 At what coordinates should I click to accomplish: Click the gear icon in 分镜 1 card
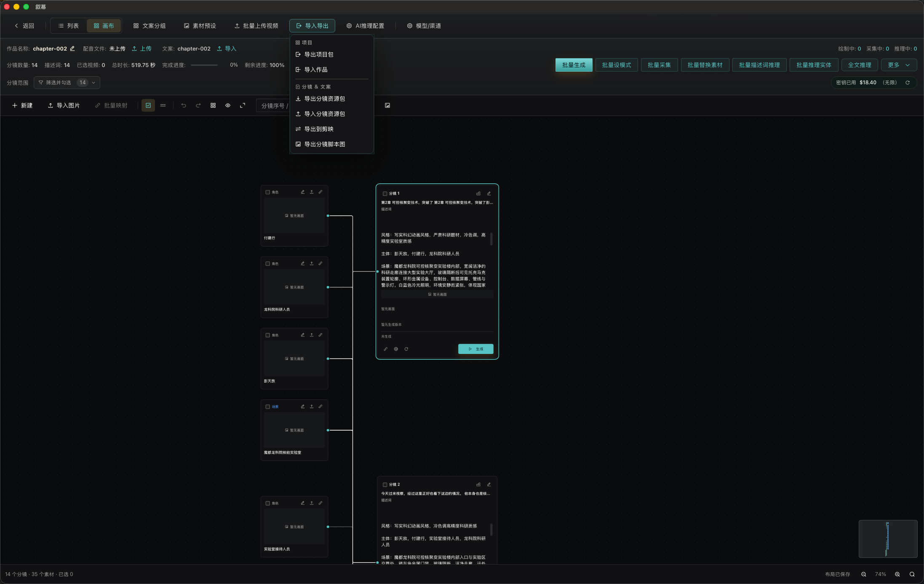click(x=396, y=349)
